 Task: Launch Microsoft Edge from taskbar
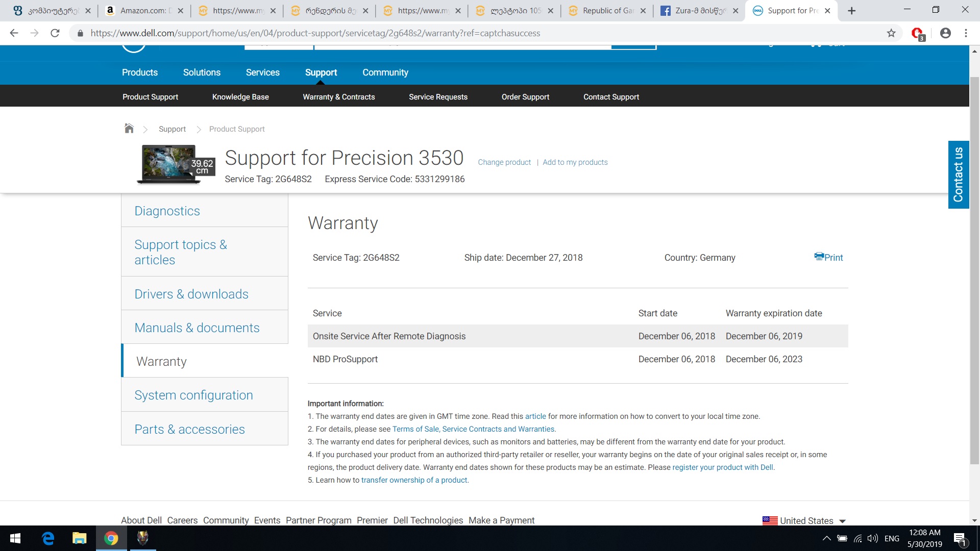(48, 538)
